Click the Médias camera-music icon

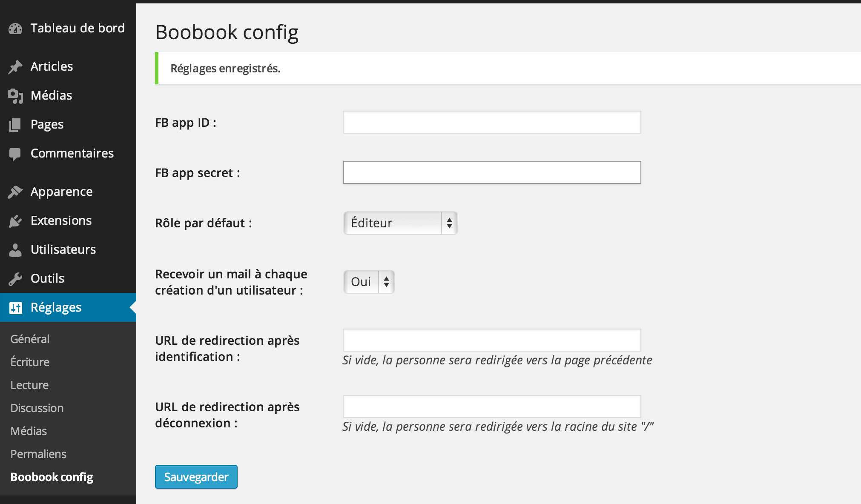[15, 96]
